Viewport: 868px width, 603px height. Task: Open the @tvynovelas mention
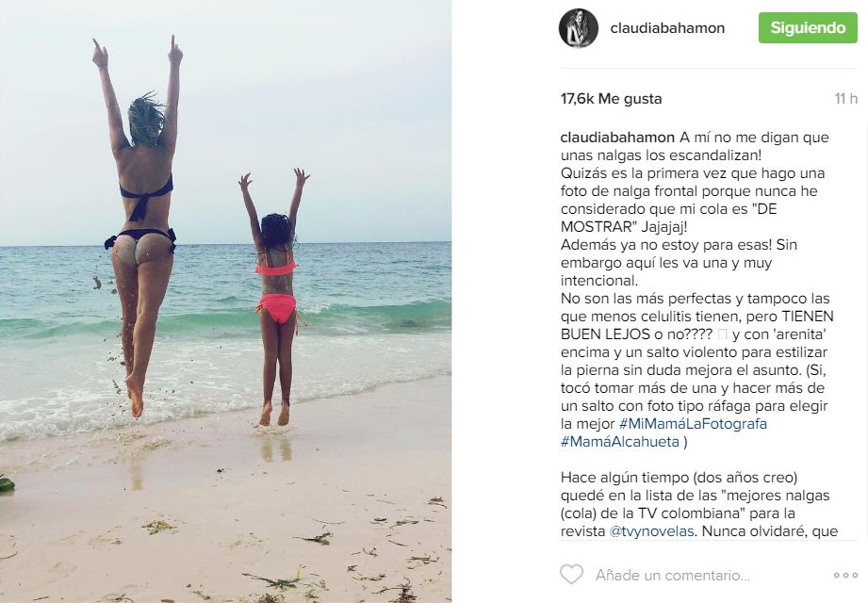point(651,531)
